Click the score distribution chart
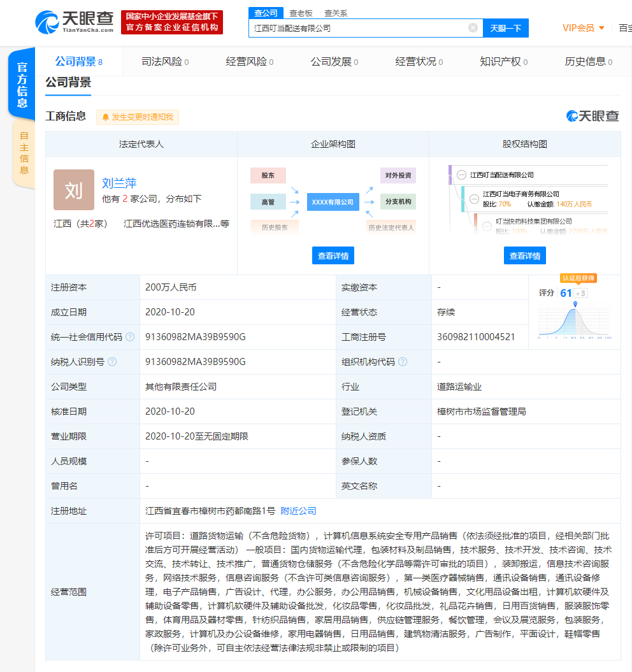 pyautogui.click(x=575, y=320)
